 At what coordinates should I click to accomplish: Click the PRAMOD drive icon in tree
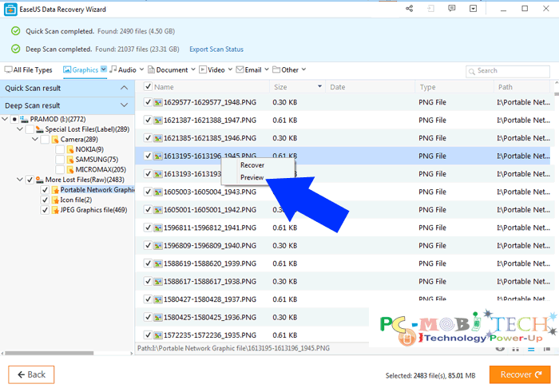coord(24,119)
